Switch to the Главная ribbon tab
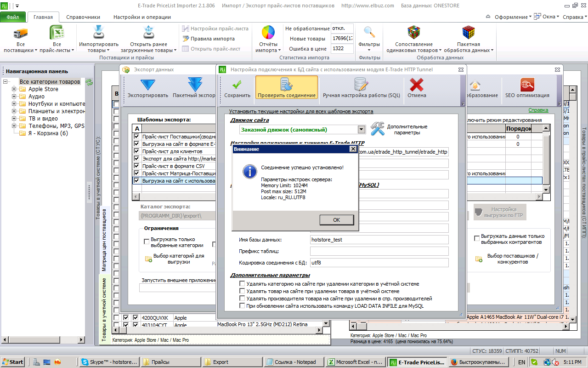This screenshot has height=368, width=588. [x=43, y=17]
